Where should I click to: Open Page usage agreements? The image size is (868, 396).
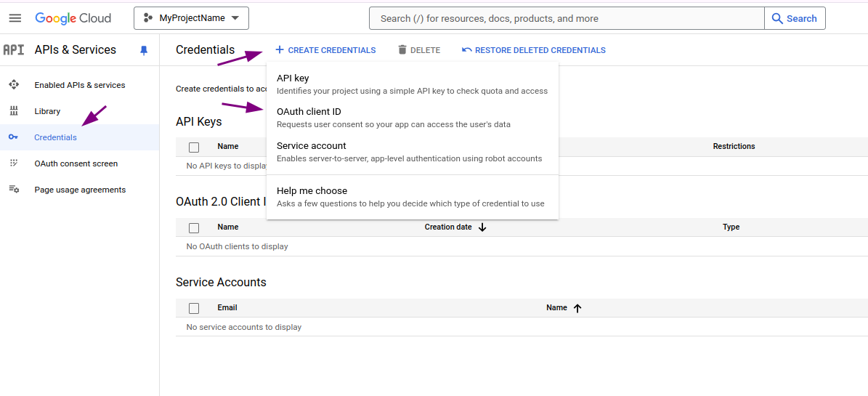coord(80,190)
